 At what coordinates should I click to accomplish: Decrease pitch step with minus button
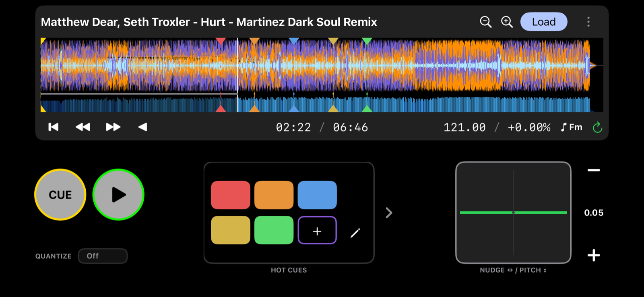click(594, 170)
